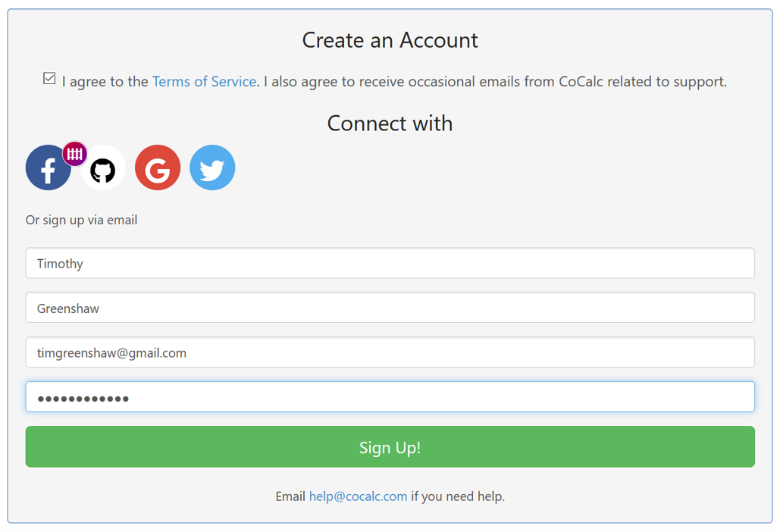Click into the masked password field

coord(390,397)
